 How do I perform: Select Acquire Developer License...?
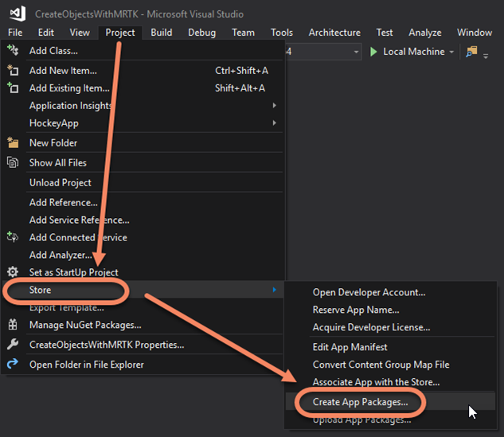[x=390, y=327]
